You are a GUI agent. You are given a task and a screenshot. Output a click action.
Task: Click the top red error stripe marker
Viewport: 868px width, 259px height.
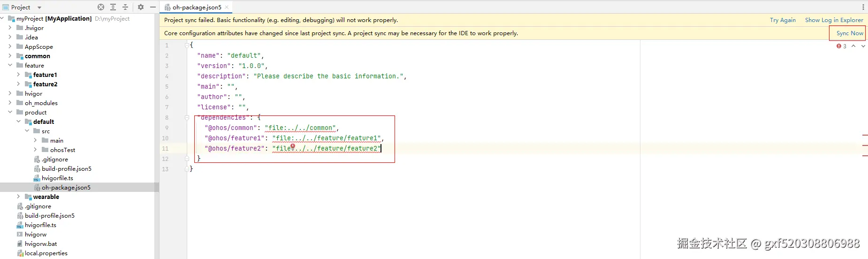865,135
